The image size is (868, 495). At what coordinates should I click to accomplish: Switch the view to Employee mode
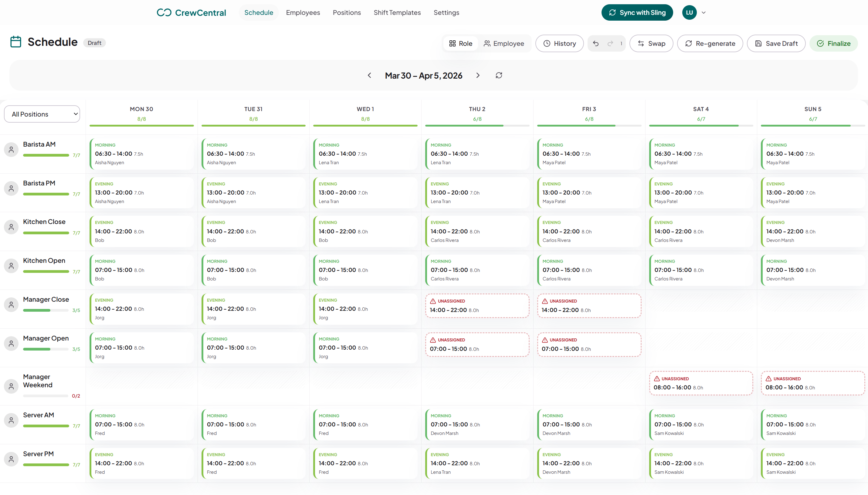[x=504, y=43]
